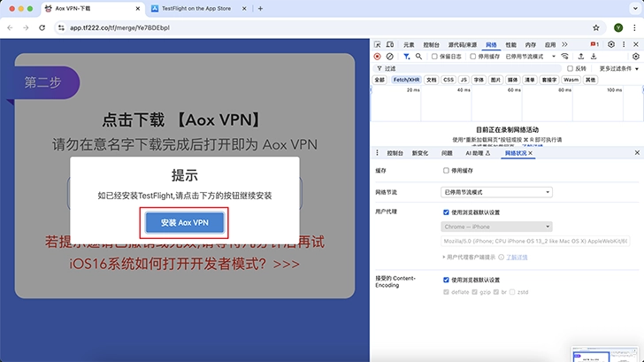Check 停用缓存 in the 缓存 row
644x362 pixels.
coord(446,170)
